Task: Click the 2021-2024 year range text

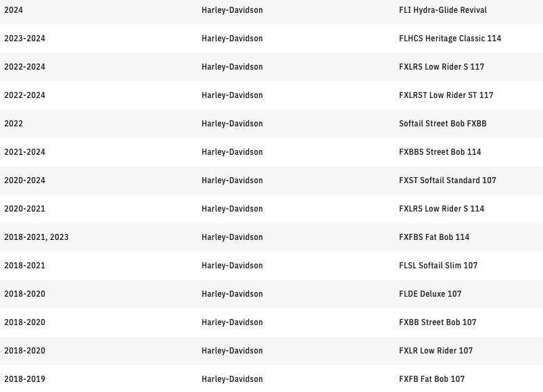Action: [24, 152]
